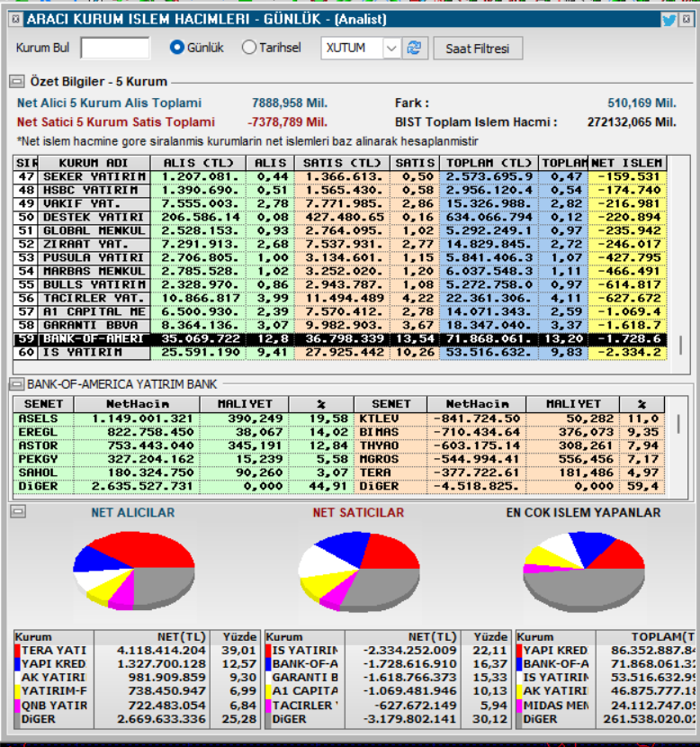The height and width of the screenshot is (747, 700).
Task: Click the pin icon at title bar left
Action: point(15,19)
